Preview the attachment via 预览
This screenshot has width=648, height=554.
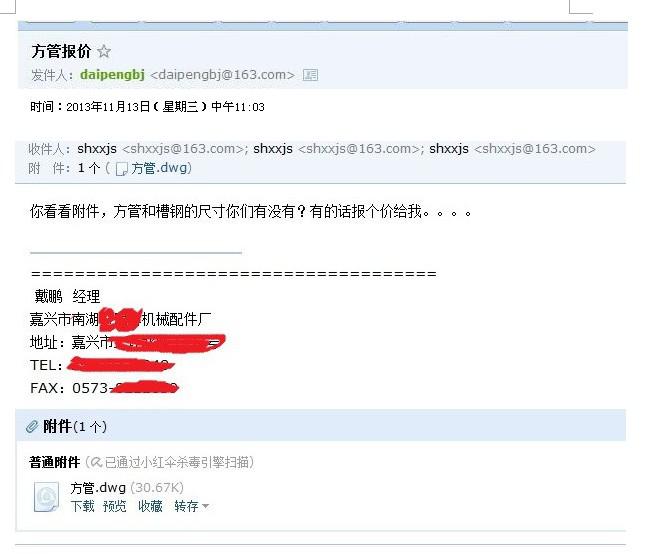click(114, 506)
